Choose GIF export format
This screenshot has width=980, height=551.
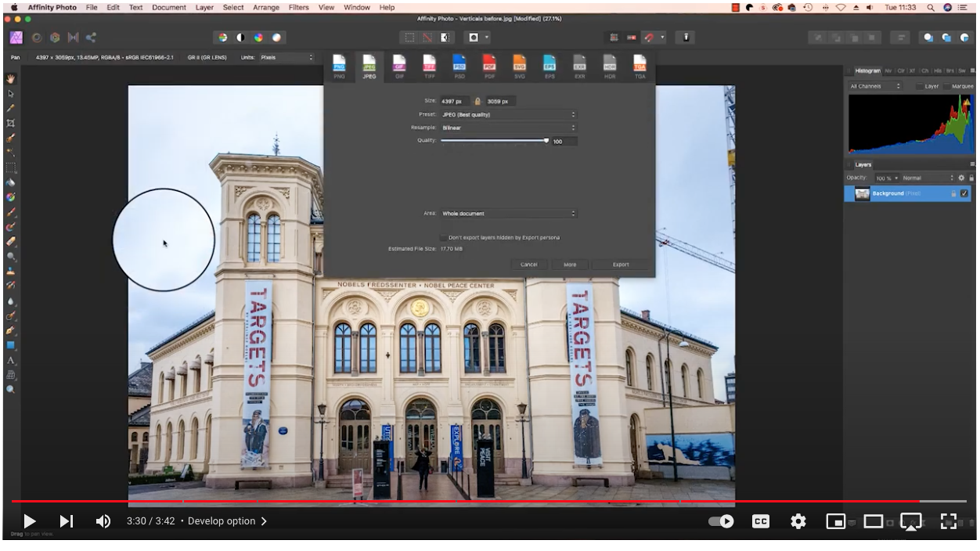399,67
